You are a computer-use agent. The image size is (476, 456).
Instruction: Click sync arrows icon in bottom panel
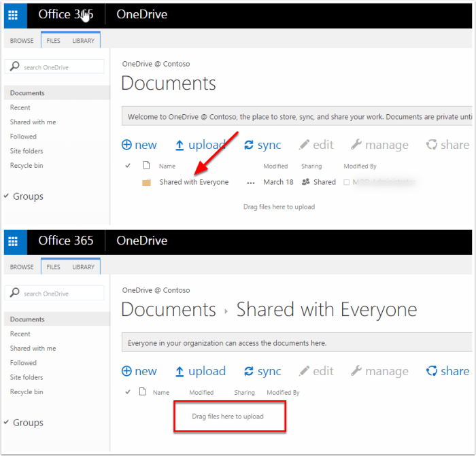coord(249,371)
